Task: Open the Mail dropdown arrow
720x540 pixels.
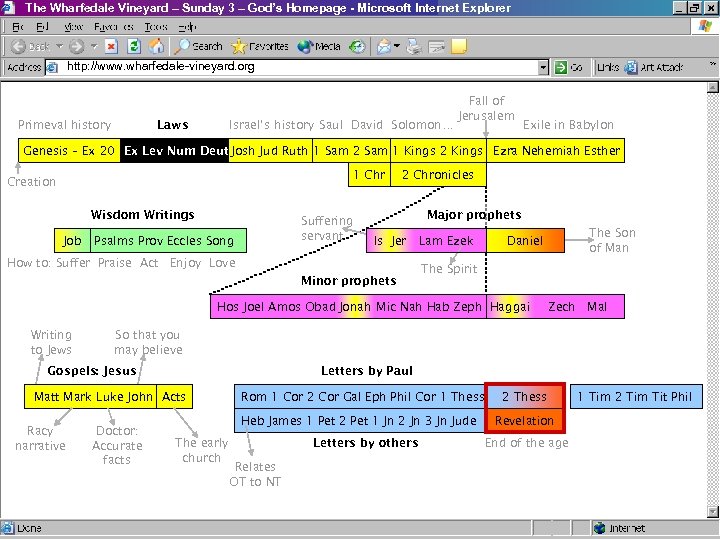Action: tap(397, 45)
